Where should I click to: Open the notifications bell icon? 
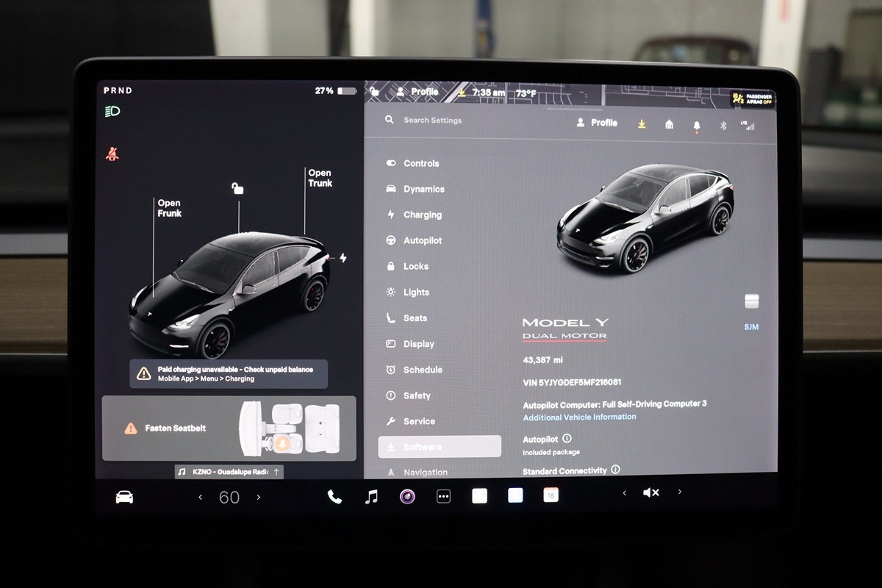pos(696,126)
